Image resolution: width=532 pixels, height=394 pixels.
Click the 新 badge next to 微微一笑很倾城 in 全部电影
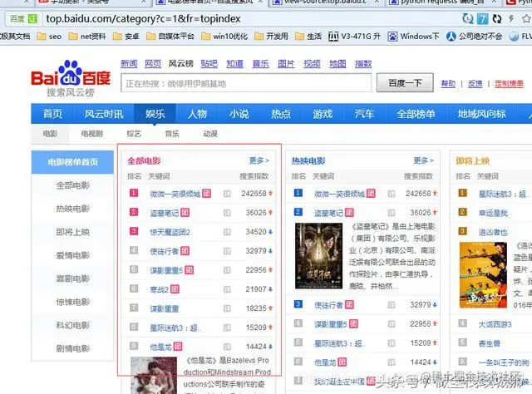(x=207, y=194)
